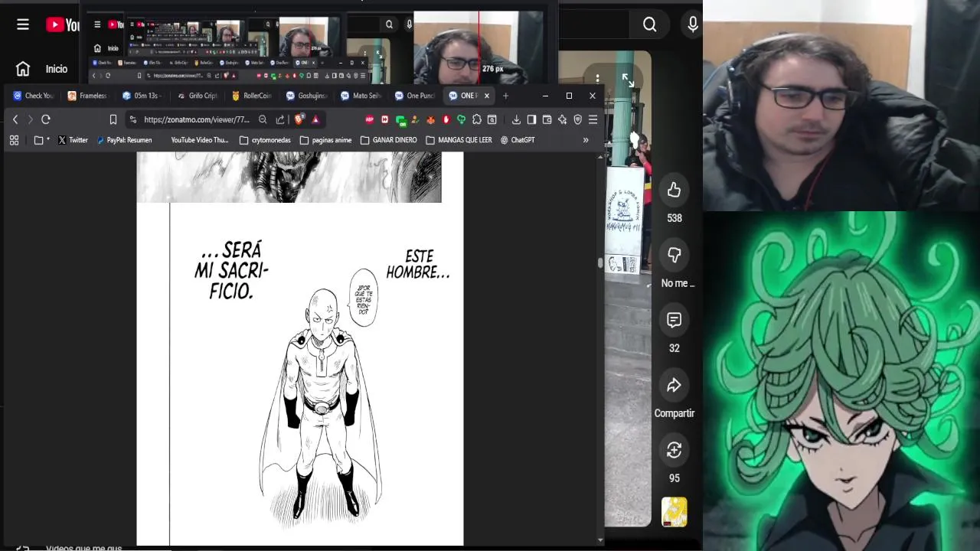This screenshot has width=980, height=551.
Task: Click the zoom magnifier in address bar
Action: pos(263,119)
